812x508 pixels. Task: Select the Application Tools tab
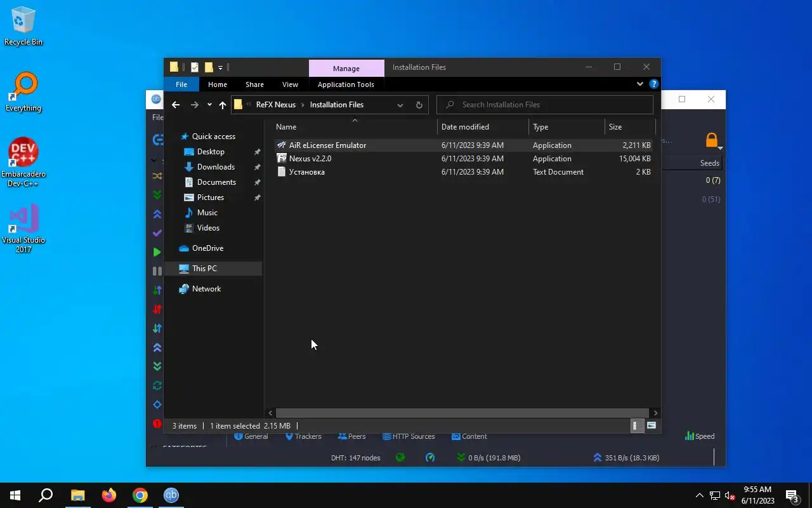[x=346, y=84]
